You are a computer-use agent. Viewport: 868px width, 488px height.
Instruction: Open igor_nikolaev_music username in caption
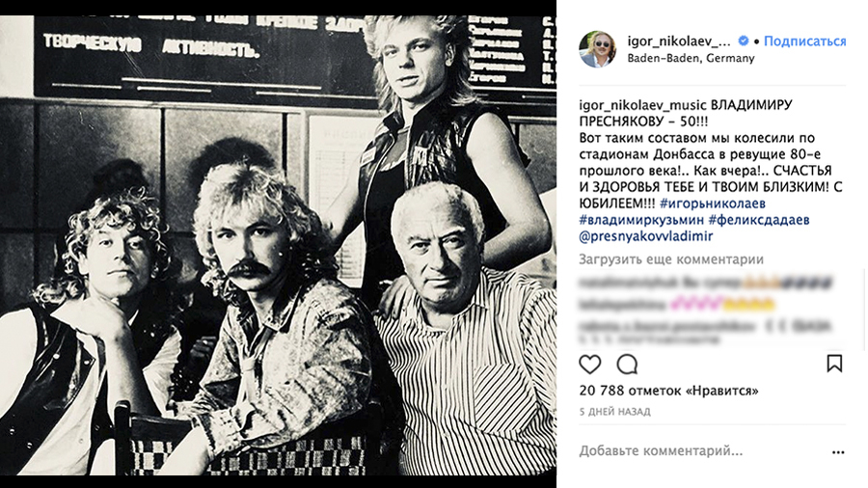pyautogui.click(x=642, y=105)
